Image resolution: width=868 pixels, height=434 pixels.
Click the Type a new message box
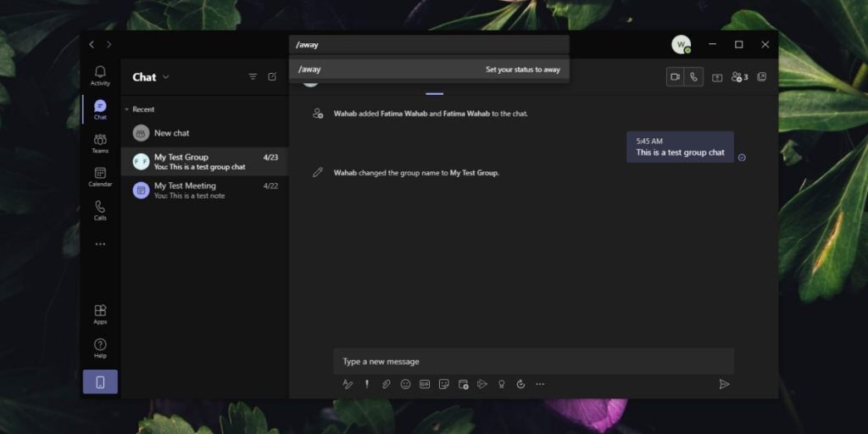click(532, 361)
